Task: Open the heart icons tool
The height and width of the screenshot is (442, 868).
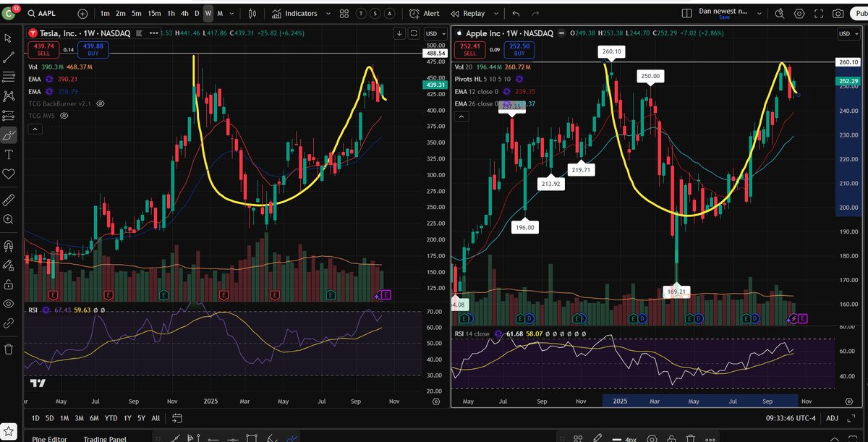Action: pos(9,174)
